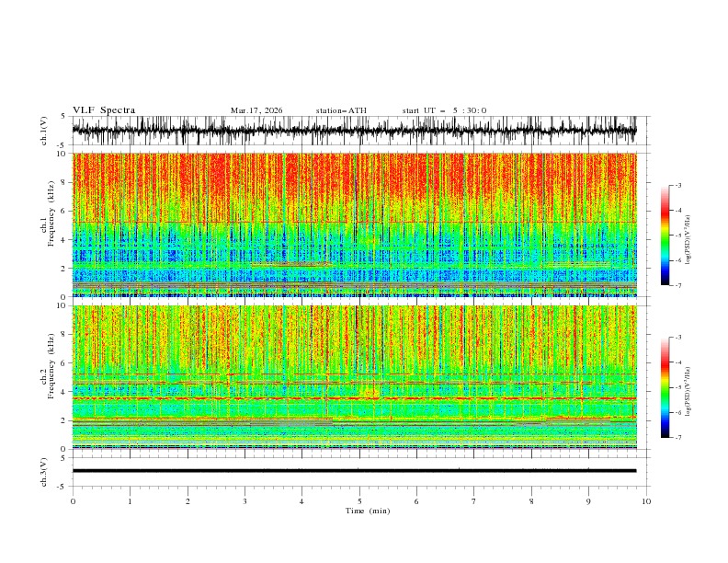Image resolution: width=728 pixels, height=563 pixels.
Task: Click the "VLF Spectra" plot title
Action: (x=104, y=110)
